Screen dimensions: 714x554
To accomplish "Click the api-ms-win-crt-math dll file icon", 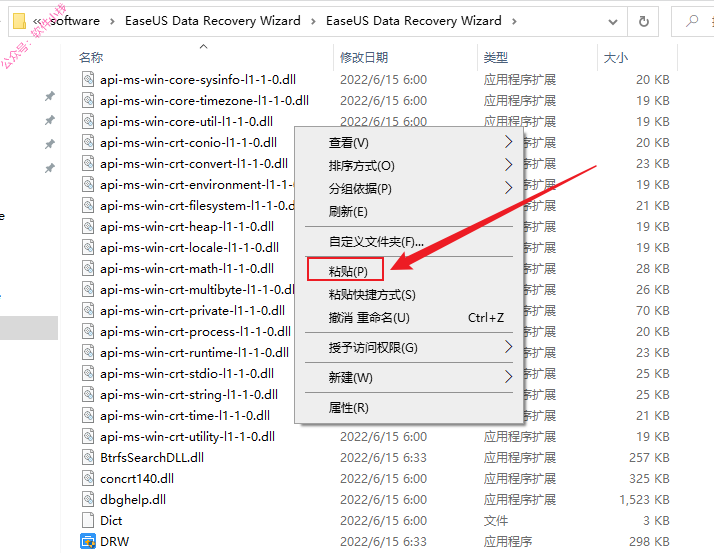I will (x=88, y=269).
